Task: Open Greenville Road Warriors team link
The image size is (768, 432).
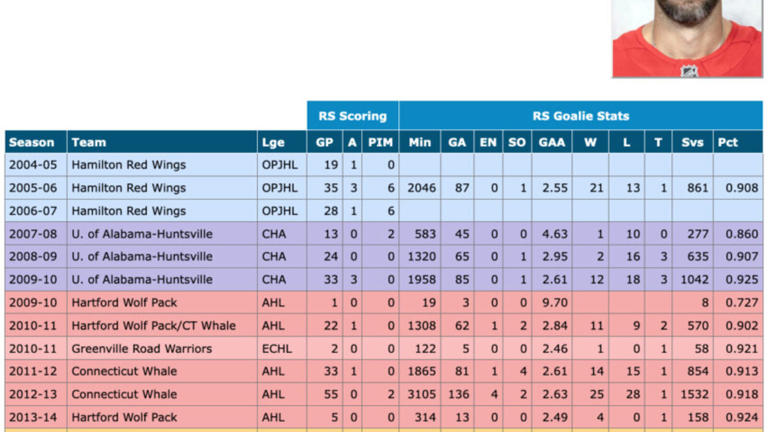Action: [141, 349]
